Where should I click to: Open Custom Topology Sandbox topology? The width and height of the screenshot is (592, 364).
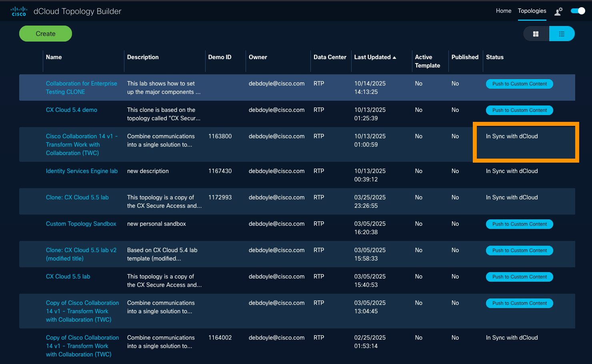click(x=81, y=224)
